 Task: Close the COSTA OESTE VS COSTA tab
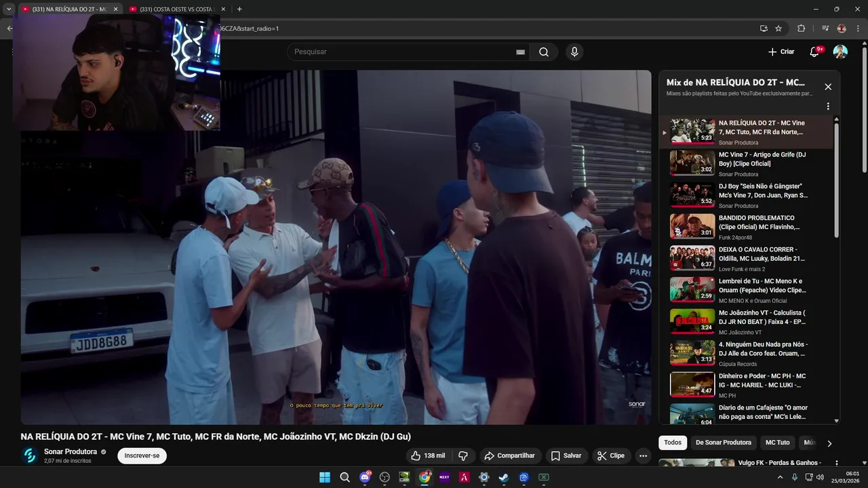point(223,9)
